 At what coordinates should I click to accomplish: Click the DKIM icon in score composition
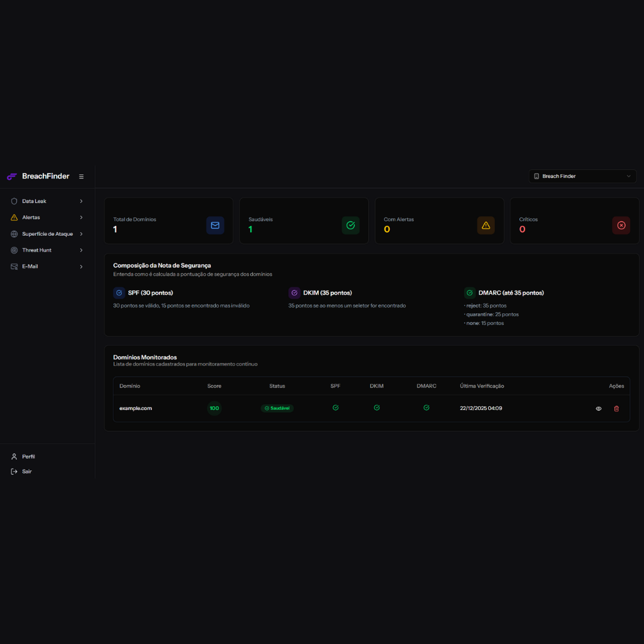click(x=294, y=293)
